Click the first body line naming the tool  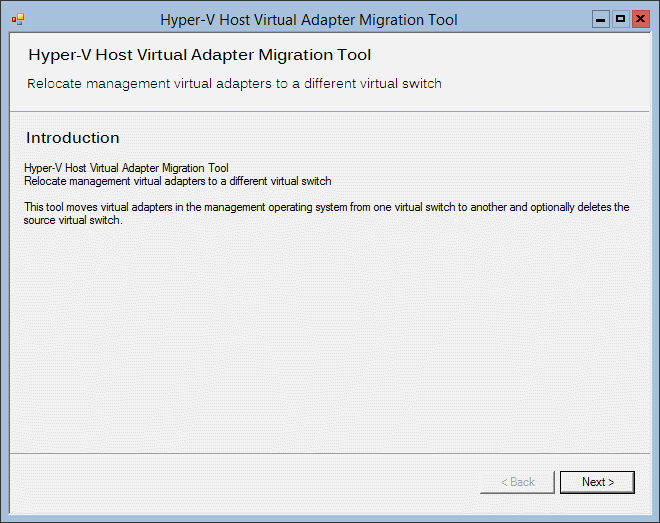click(x=126, y=168)
